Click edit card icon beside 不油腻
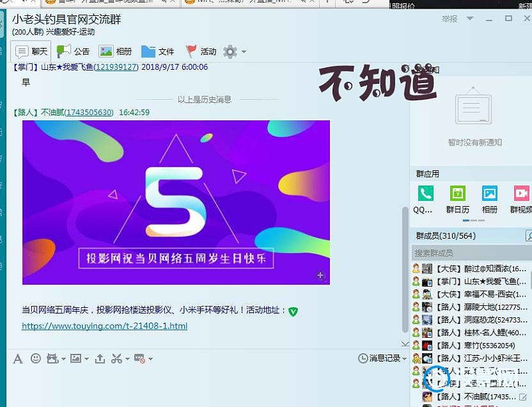This screenshot has height=407, width=532. (523, 396)
